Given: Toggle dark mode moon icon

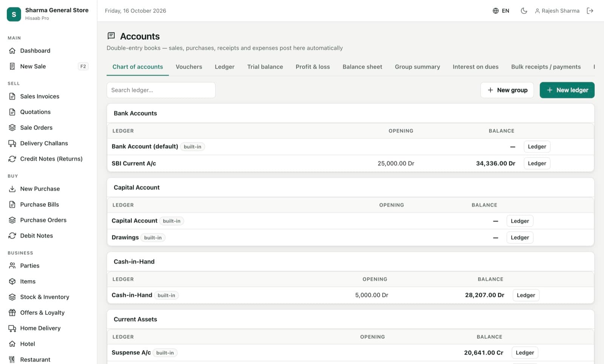Looking at the screenshot, I should coord(524,11).
